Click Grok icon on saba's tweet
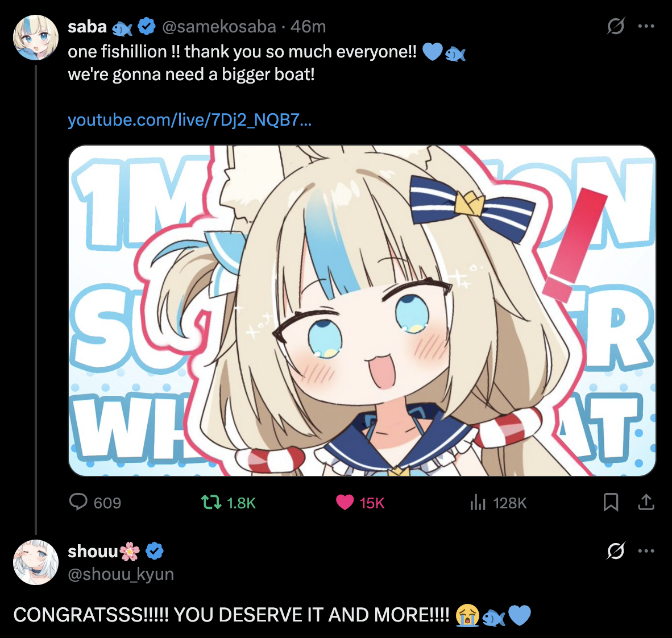672x638 pixels. tap(616, 26)
